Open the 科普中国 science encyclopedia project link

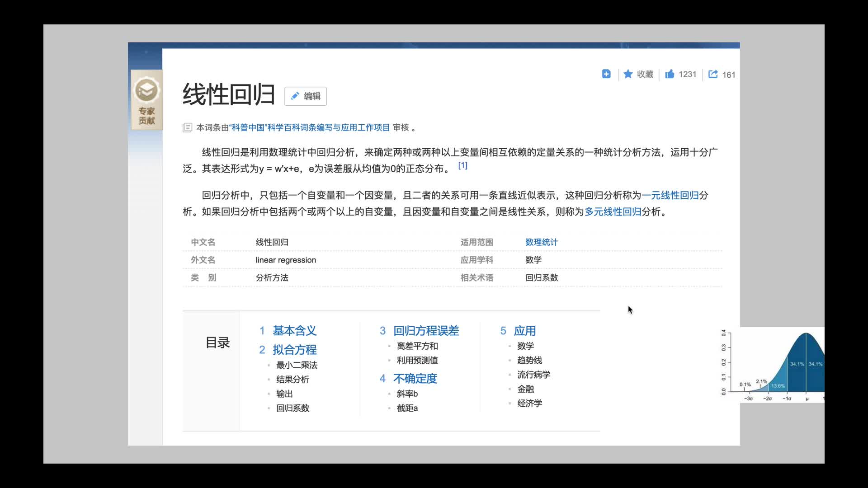point(310,127)
